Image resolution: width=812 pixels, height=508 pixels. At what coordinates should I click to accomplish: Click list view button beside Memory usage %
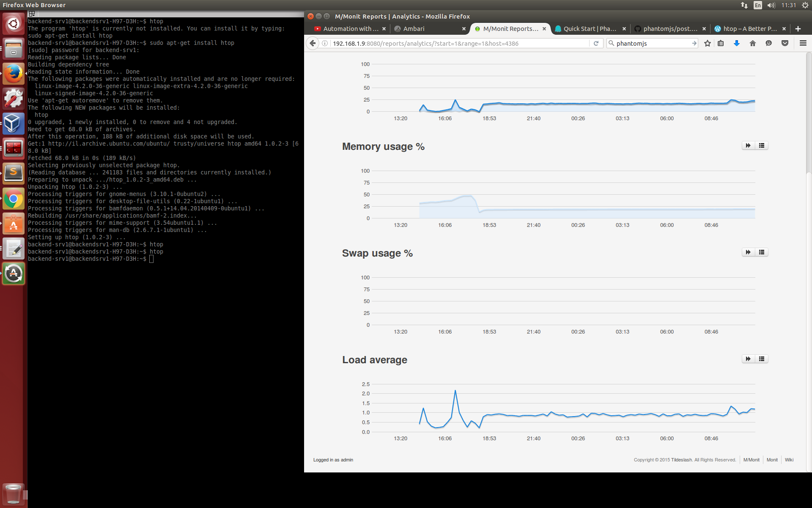click(x=762, y=146)
